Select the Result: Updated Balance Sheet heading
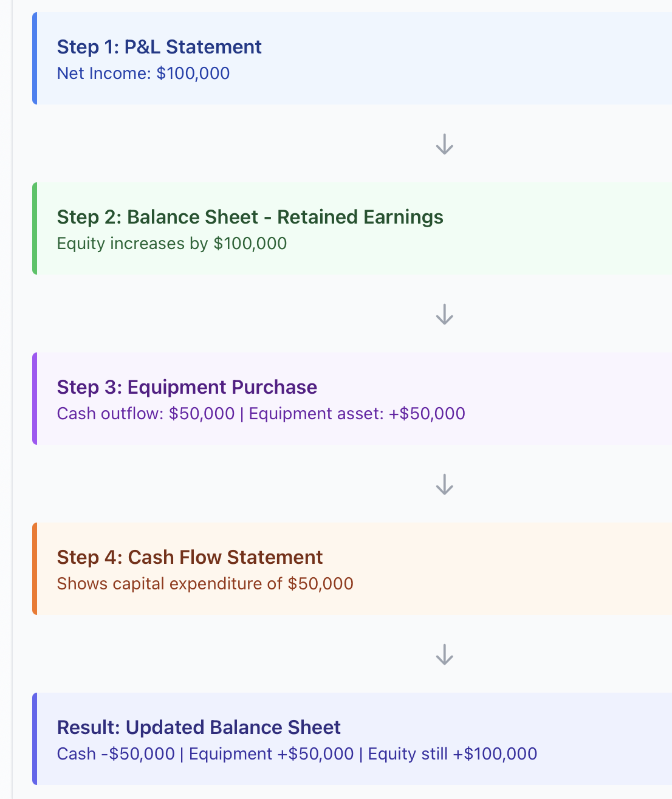This screenshot has width=672, height=799. pos(199,727)
